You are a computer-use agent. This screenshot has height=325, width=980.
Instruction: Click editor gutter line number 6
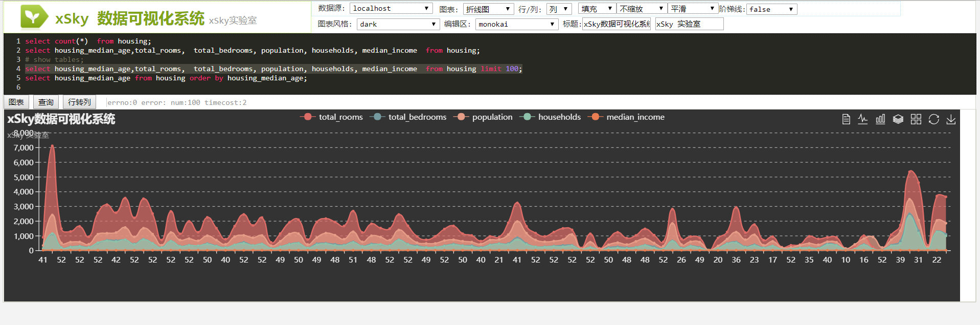(18, 88)
